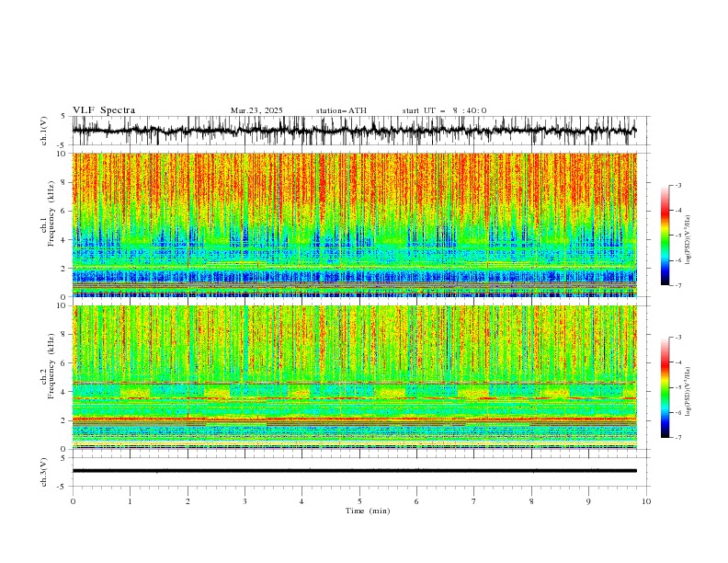This screenshot has height=563, width=728.
Task: Click the lower color scale bar for ch.2
Action: [665, 387]
